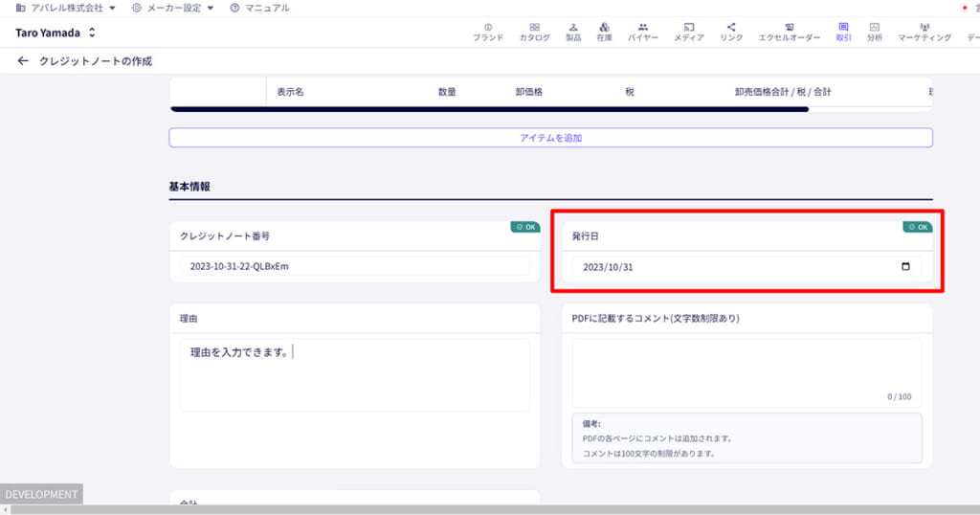Open the メーカー設定 dropdown menu
980x515 pixels.
tap(173, 8)
